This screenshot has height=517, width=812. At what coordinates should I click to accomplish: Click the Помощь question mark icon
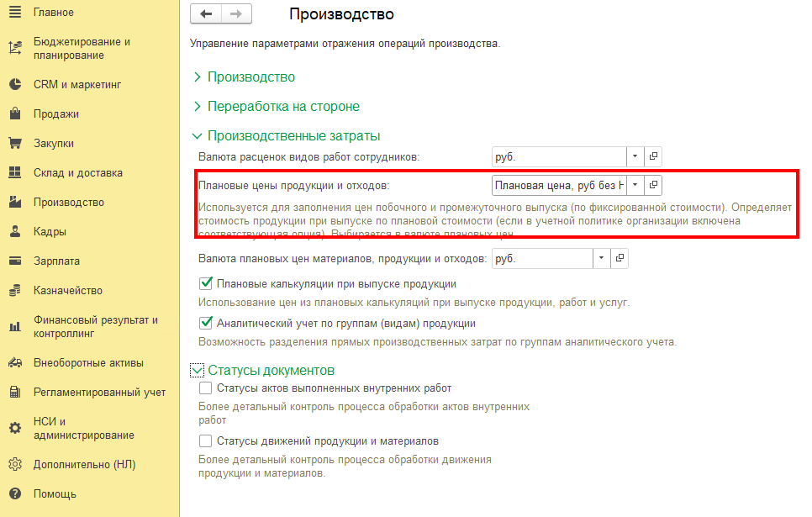[15, 493]
